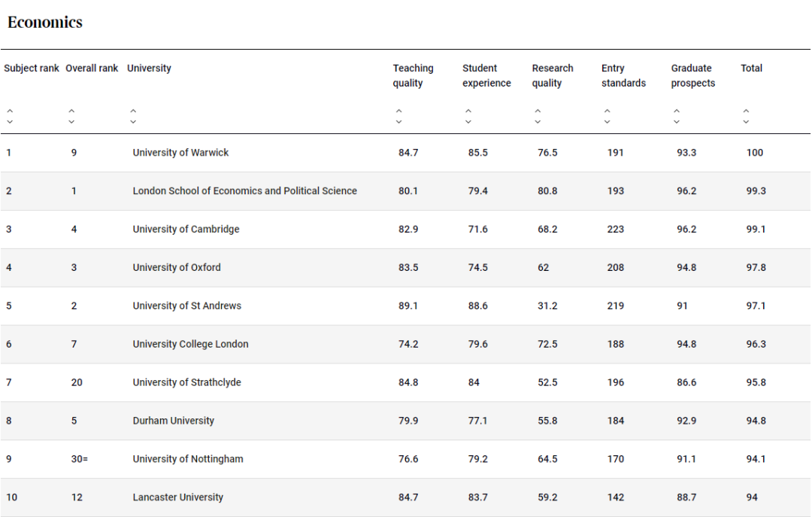Click the up sort arrow under Total
Viewport: 812px width, 517px height.
coord(746,111)
